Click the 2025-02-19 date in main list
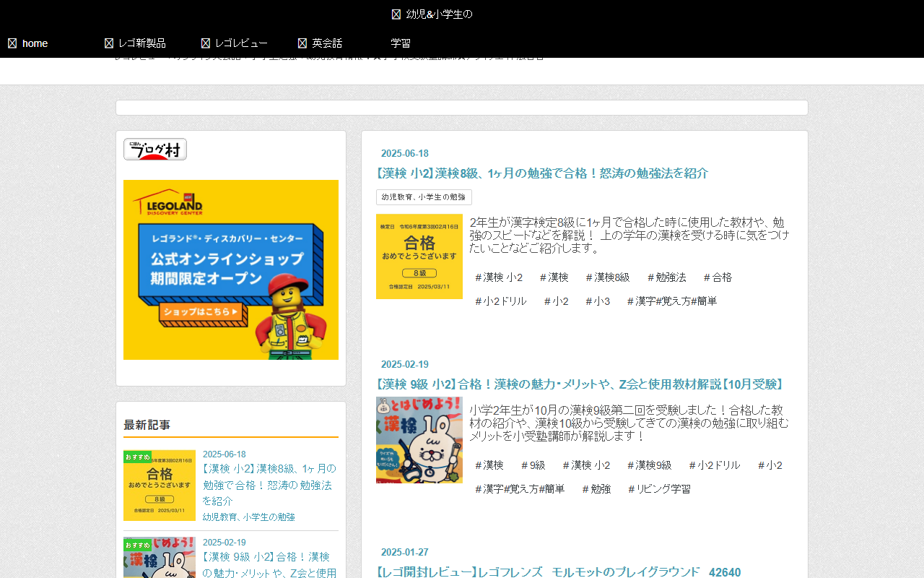This screenshot has width=924, height=578. pos(405,364)
